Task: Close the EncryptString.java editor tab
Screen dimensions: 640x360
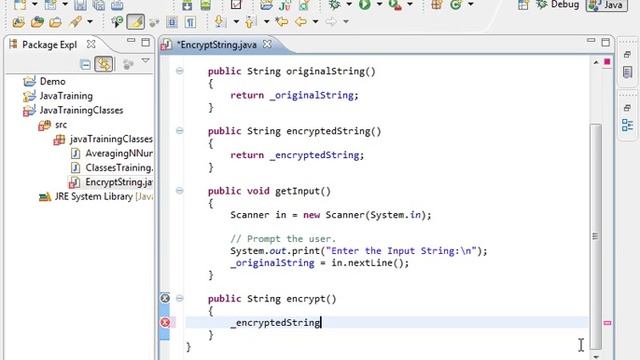Action: (x=267, y=44)
